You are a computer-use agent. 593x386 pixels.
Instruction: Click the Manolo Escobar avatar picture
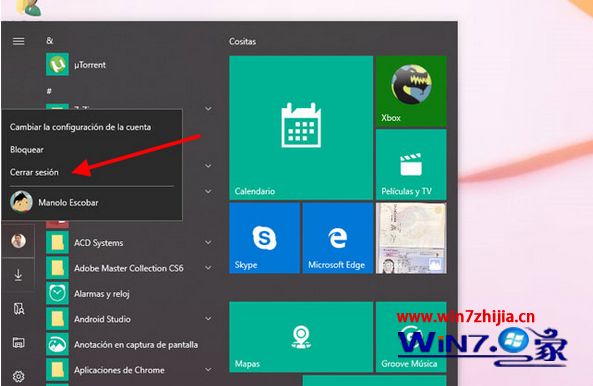click(21, 202)
